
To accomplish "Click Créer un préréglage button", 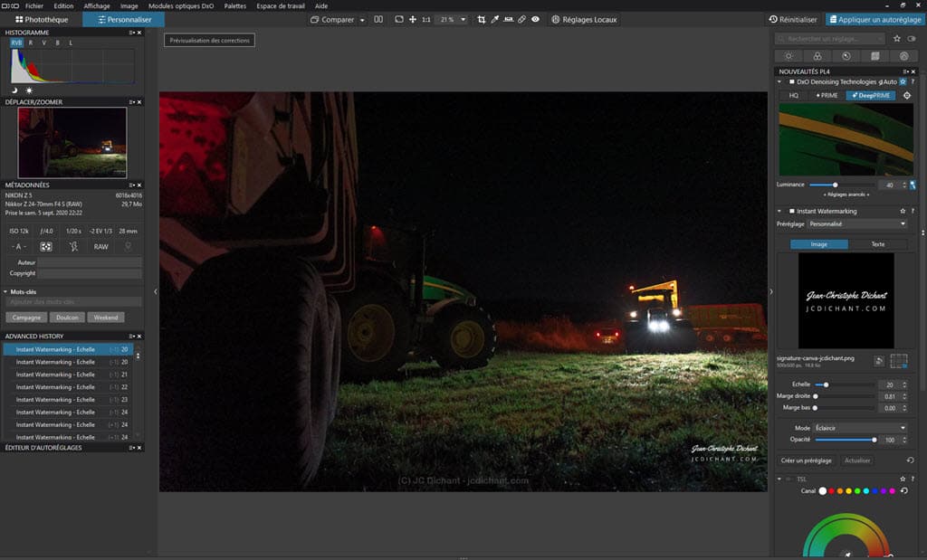I will pyautogui.click(x=806, y=460).
